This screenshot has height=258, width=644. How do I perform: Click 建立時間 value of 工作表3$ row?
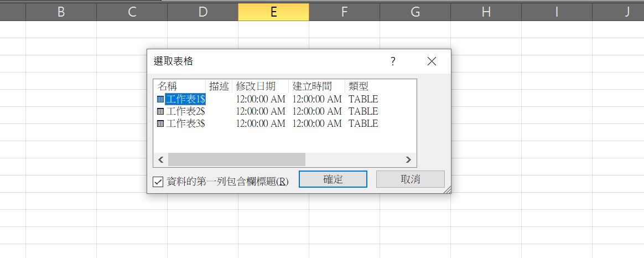pos(317,123)
